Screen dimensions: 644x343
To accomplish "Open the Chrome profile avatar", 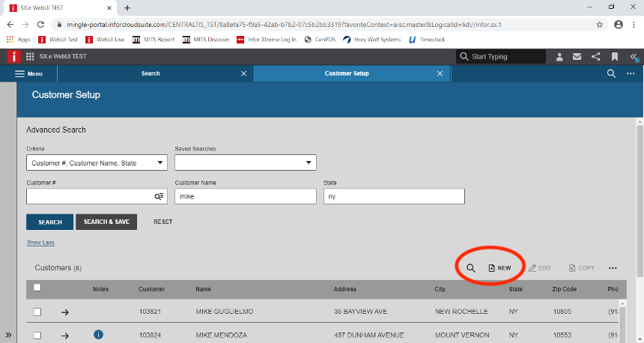I will pyautogui.click(x=619, y=25).
